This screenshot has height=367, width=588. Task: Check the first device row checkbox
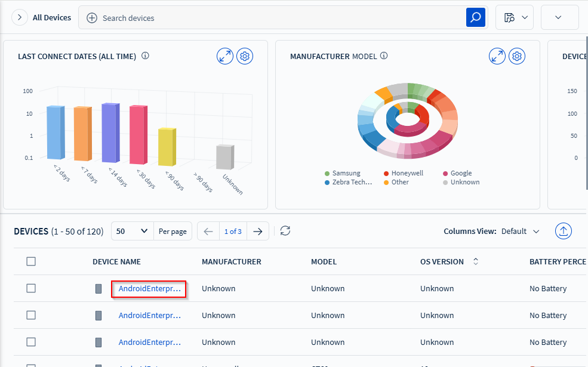coord(31,288)
